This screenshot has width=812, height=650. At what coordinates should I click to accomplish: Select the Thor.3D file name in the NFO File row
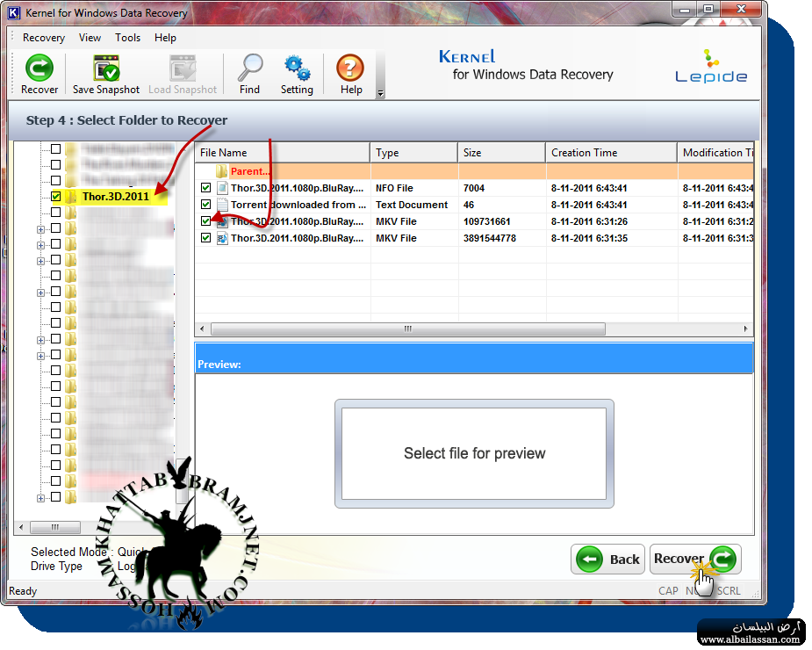coord(298,188)
